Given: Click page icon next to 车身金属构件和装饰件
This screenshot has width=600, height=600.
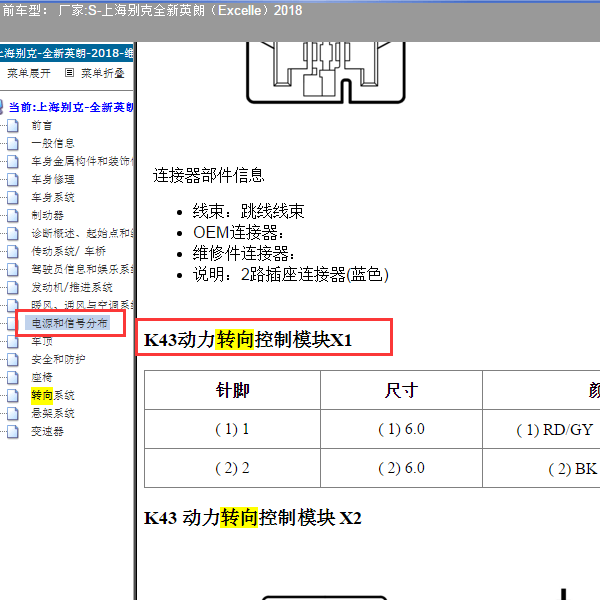Looking at the screenshot, I should [x=13, y=161].
